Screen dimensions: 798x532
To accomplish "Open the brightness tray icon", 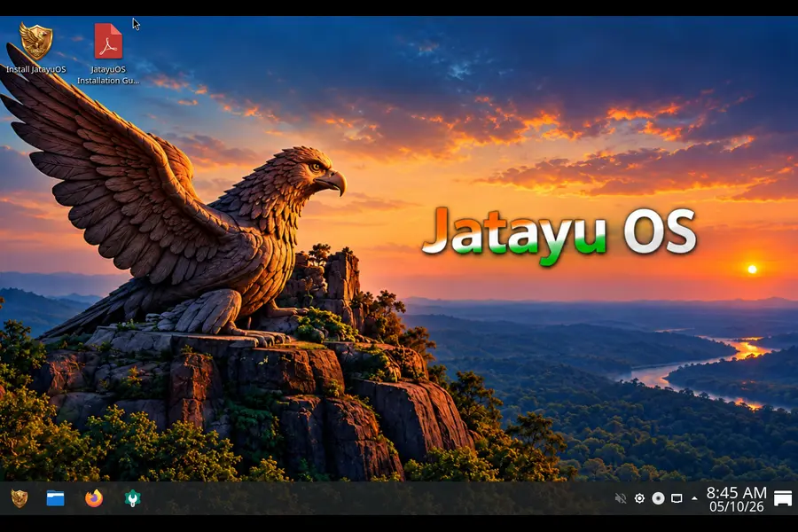I will click(x=639, y=498).
